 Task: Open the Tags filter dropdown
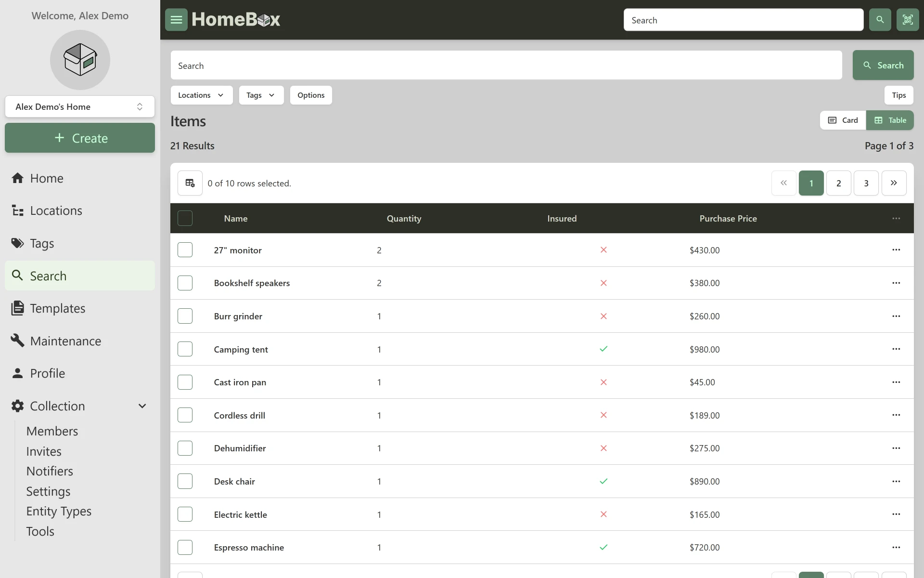pyautogui.click(x=261, y=95)
